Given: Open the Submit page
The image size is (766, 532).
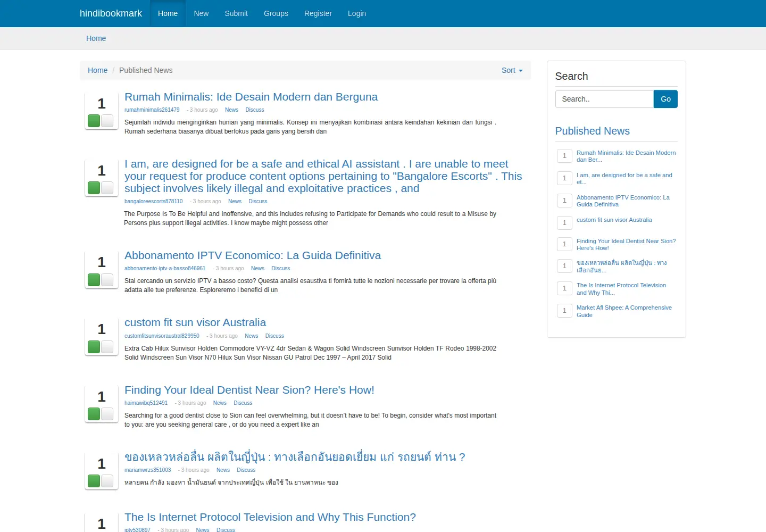Looking at the screenshot, I should (236, 13).
